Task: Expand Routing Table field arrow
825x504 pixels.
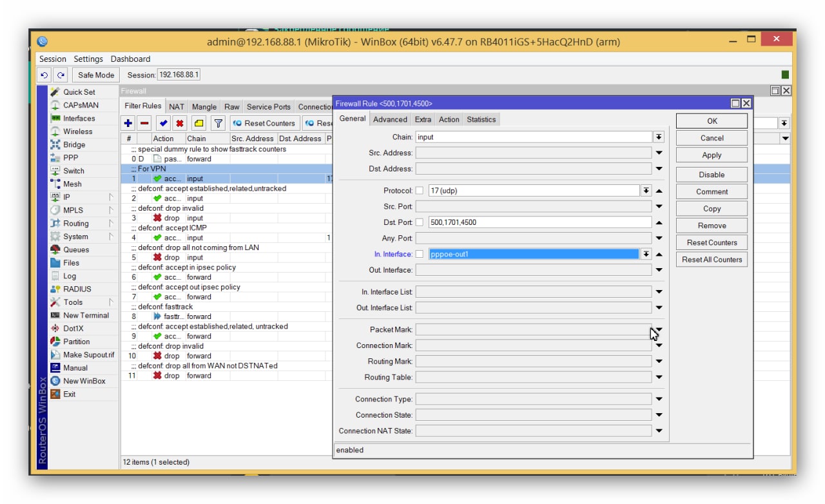Action: click(659, 378)
